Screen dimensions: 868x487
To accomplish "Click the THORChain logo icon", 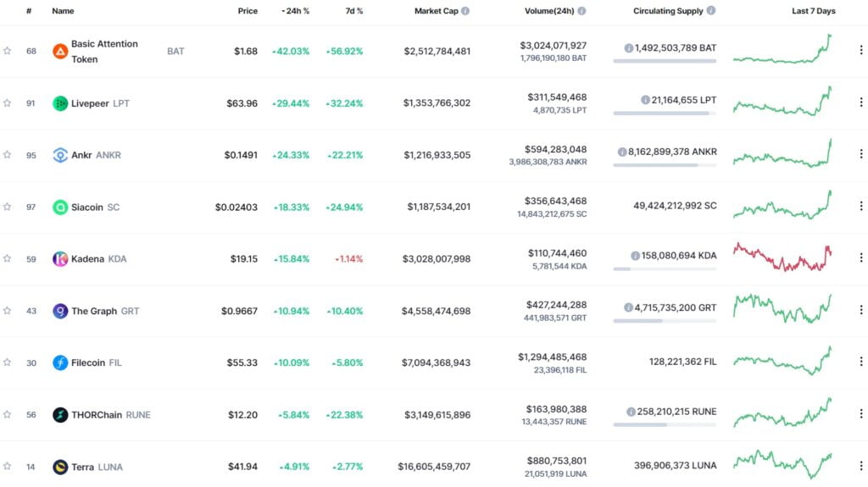I will click(x=60, y=415).
